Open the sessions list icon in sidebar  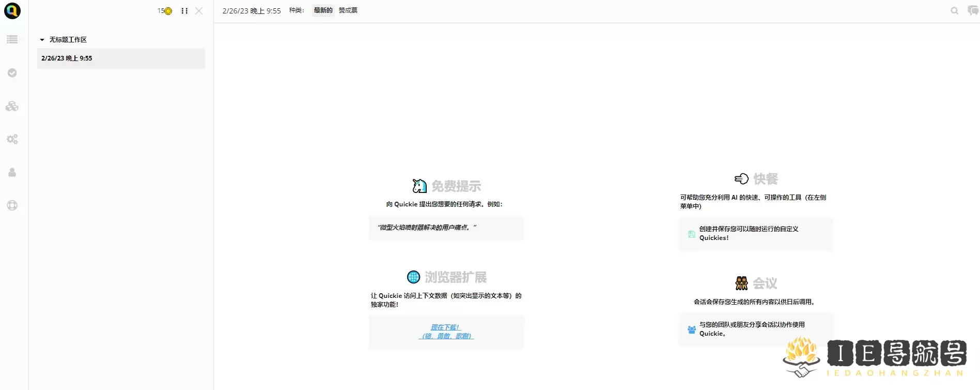pyautogui.click(x=12, y=39)
